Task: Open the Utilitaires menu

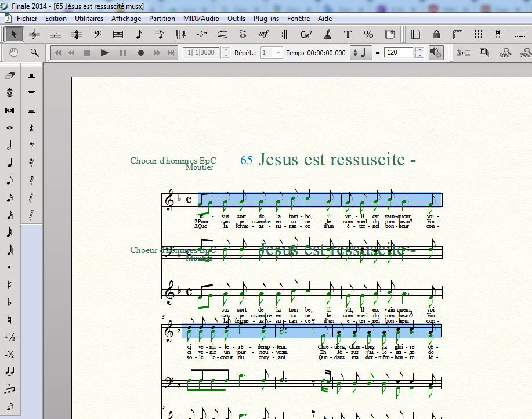Action: pyautogui.click(x=89, y=19)
